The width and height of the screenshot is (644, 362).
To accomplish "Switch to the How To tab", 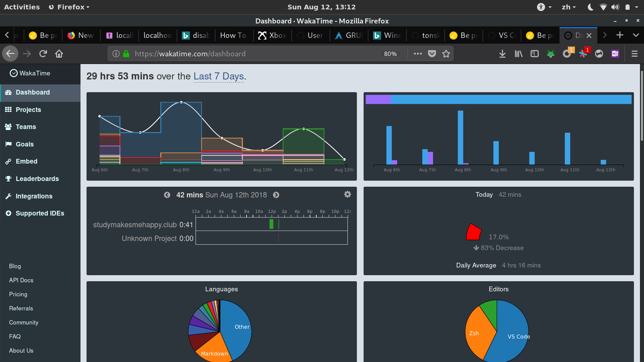I will point(234,35).
